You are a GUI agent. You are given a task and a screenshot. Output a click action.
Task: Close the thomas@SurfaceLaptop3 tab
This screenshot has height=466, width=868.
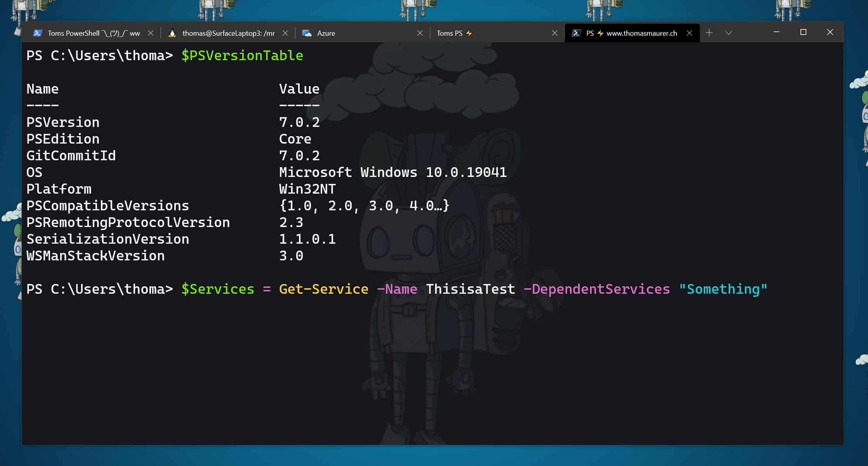pyautogui.click(x=285, y=33)
